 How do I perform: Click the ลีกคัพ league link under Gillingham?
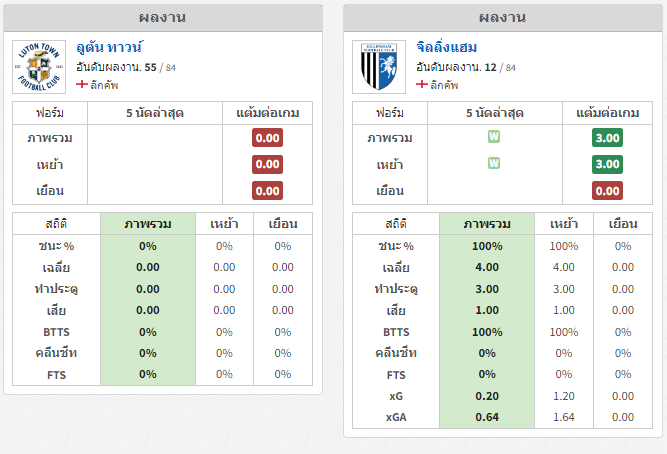[x=444, y=85]
